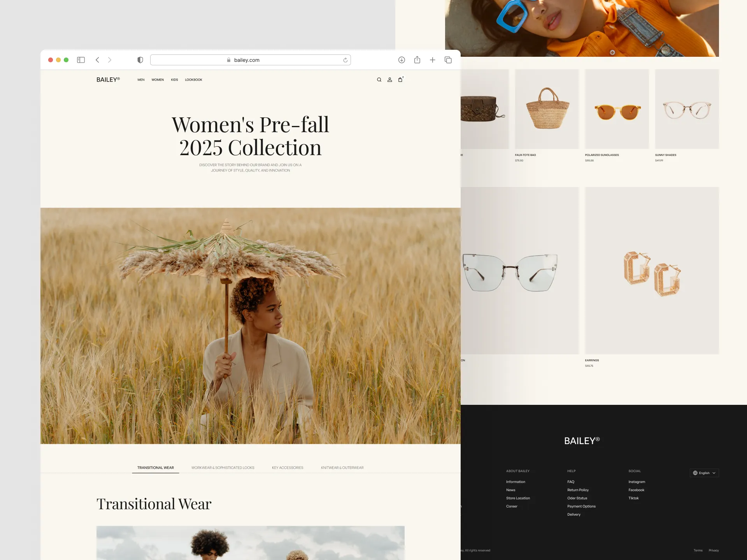Open the Privacy link in footer

(714, 550)
